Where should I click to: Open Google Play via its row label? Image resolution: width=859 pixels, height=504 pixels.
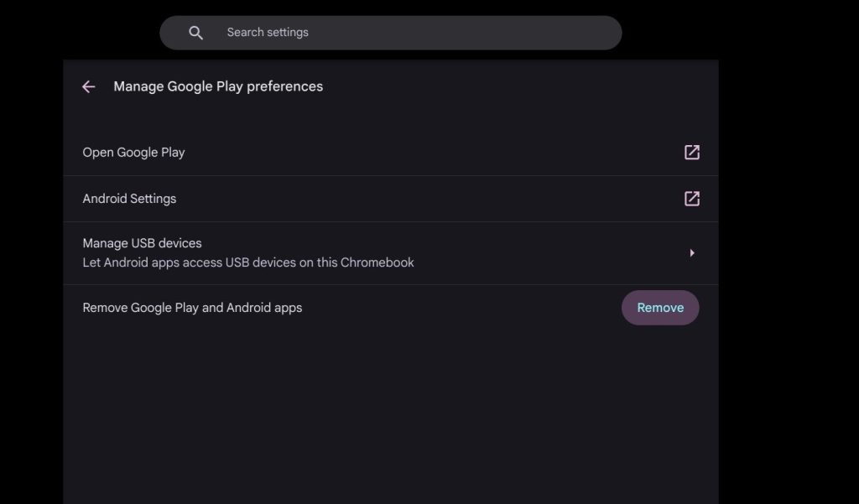[x=133, y=153]
